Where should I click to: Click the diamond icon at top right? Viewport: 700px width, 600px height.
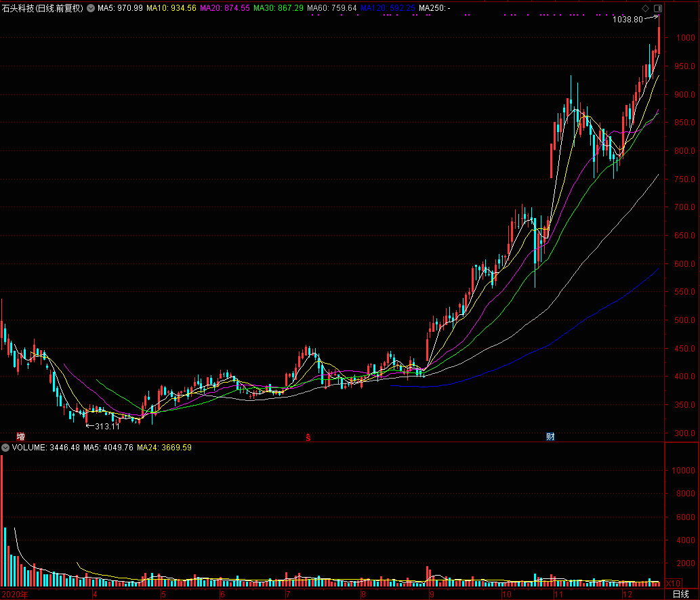[645, 8]
